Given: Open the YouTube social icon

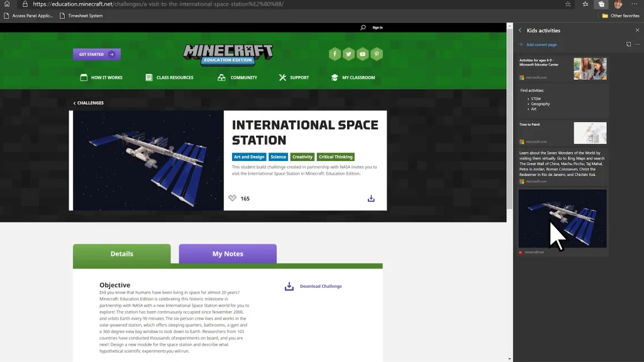Looking at the screenshot, I should pos(363,54).
